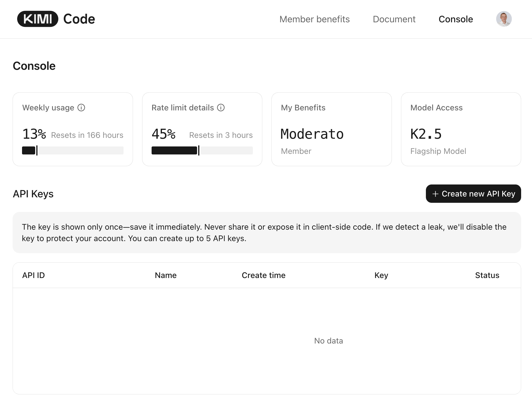The image size is (532, 401).
Task: Click the Create time column header
Action: click(x=263, y=275)
